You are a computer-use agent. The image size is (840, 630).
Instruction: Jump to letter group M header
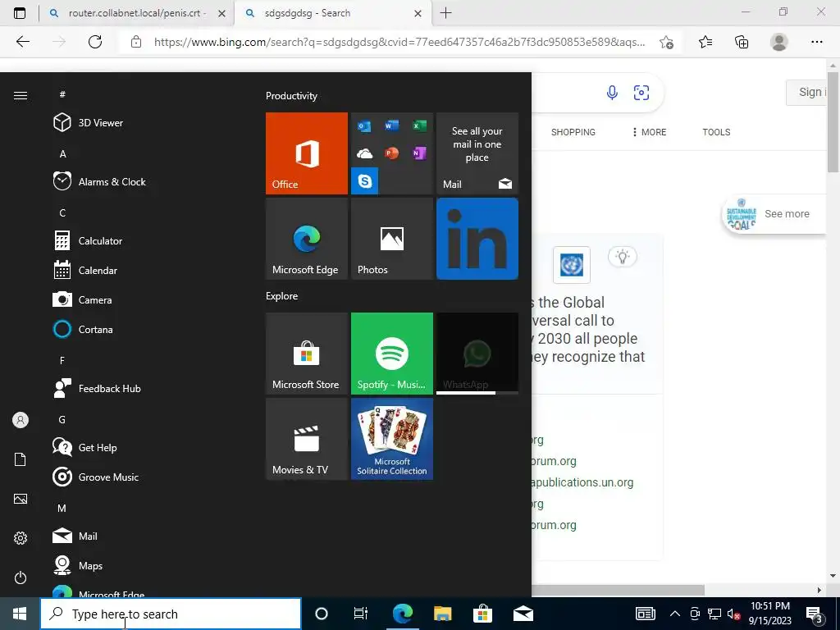(x=62, y=509)
